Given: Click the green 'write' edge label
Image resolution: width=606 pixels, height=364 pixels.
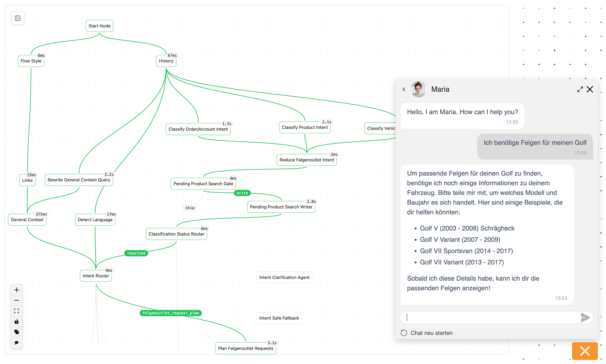Looking at the screenshot, I should click(242, 193).
